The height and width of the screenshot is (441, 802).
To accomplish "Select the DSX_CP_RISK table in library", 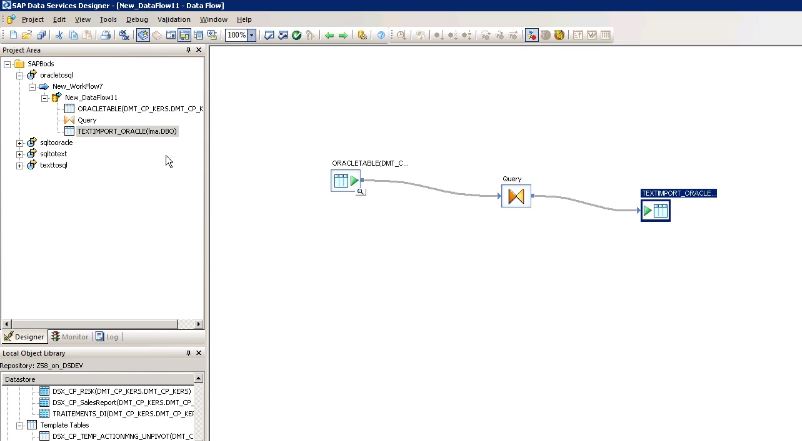I will (122, 391).
